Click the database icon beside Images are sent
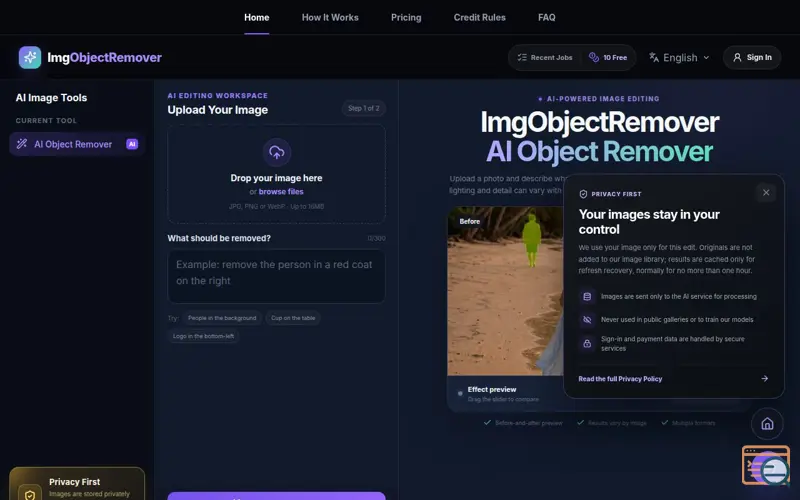The image size is (800, 500). click(587, 296)
